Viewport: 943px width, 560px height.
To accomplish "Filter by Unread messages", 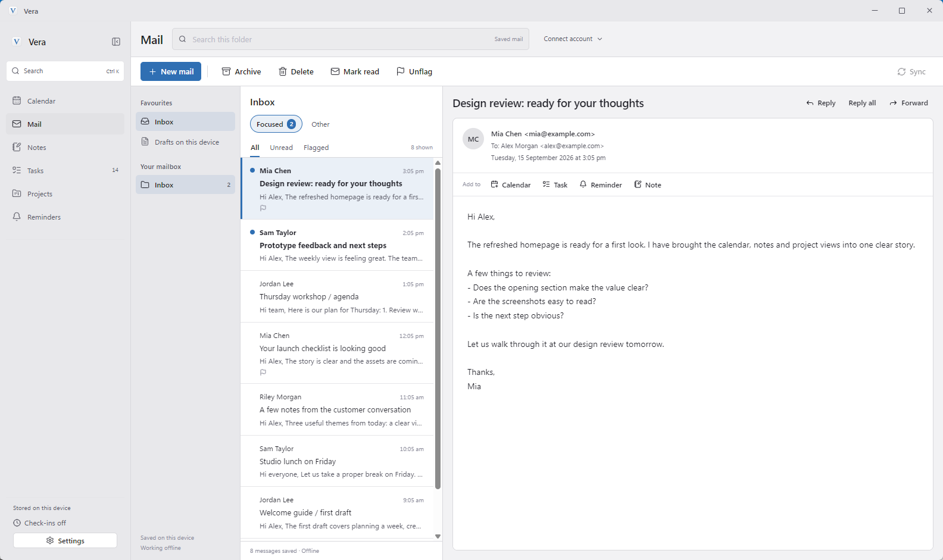I will pos(281,148).
